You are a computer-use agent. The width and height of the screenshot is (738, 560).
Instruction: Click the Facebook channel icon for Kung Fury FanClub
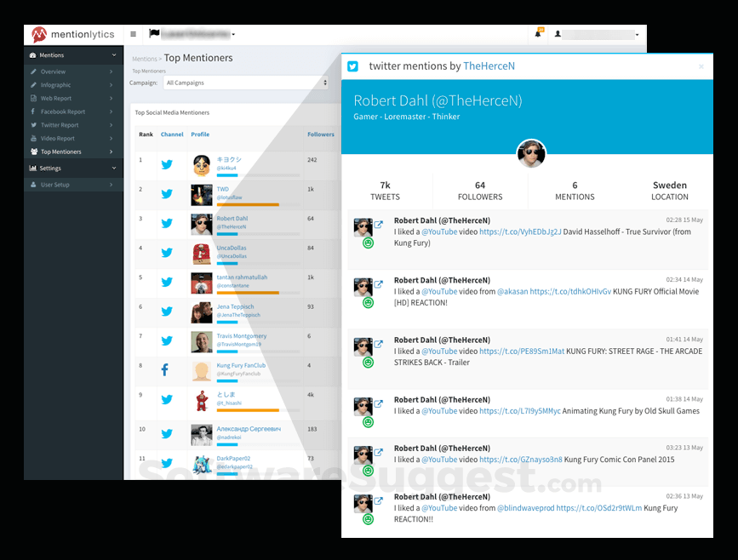(x=167, y=369)
